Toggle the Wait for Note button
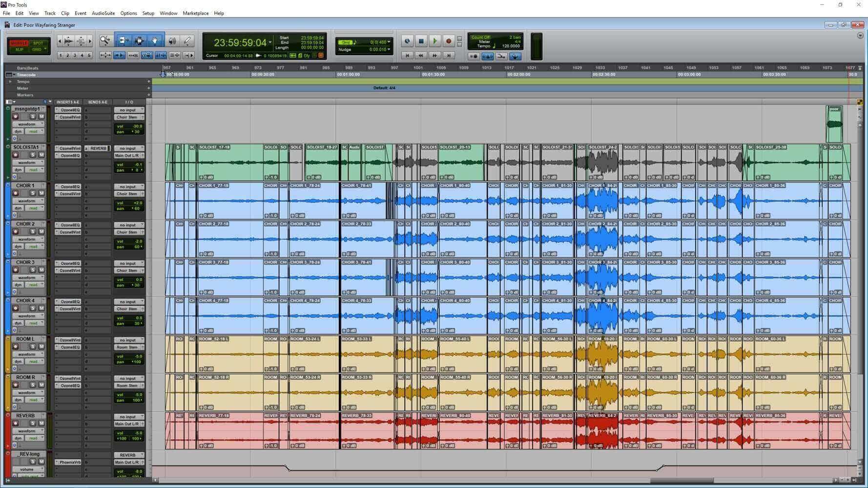868x488 pixels. [x=474, y=56]
